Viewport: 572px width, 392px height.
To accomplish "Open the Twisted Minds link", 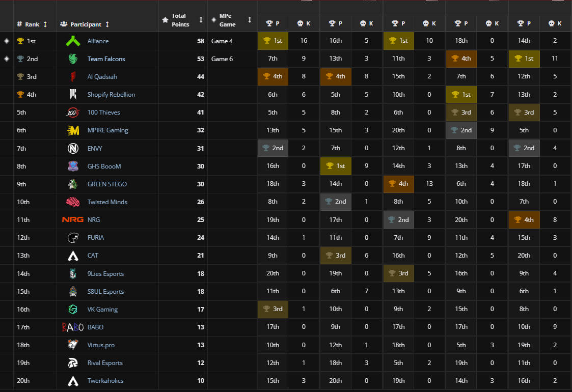I will click(107, 202).
